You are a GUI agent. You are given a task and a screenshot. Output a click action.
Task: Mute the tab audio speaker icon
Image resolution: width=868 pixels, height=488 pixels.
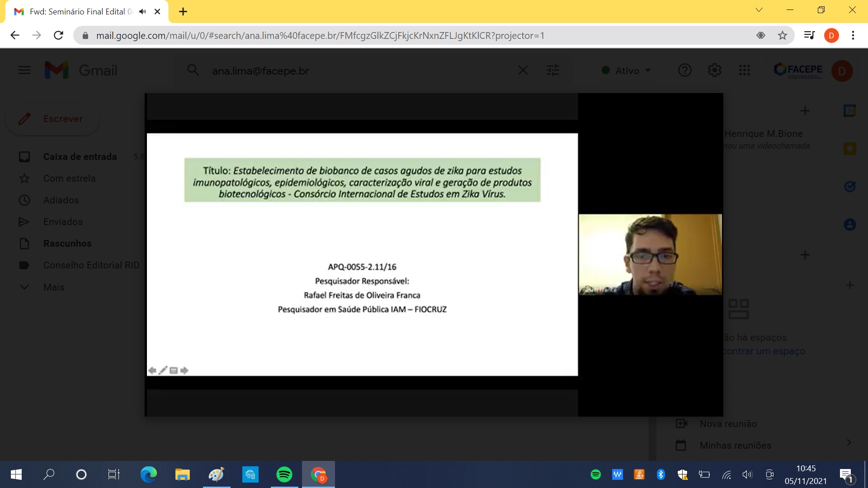click(x=143, y=12)
